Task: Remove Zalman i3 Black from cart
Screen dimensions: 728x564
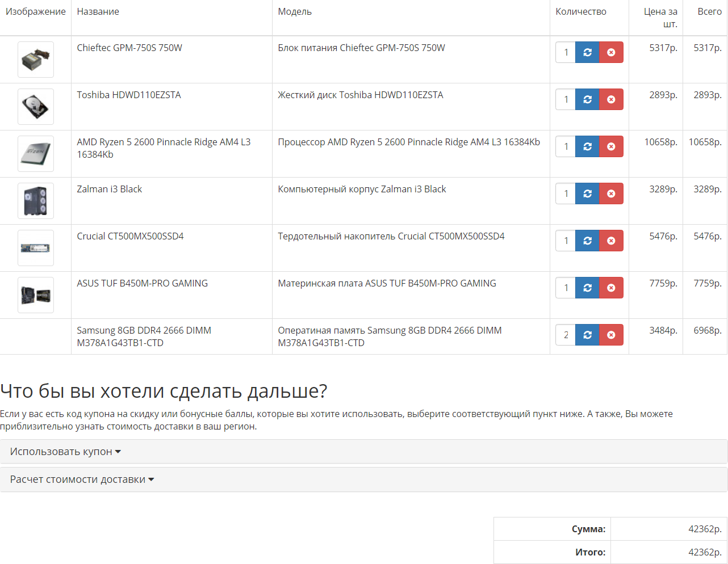Action: pyautogui.click(x=611, y=193)
